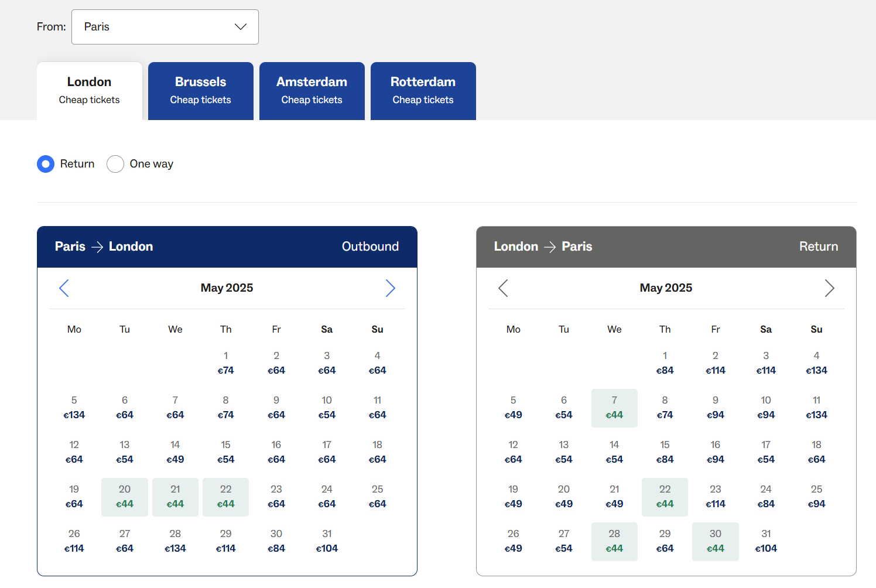Switch to the Brussels cheap tickets tab

pos(201,91)
